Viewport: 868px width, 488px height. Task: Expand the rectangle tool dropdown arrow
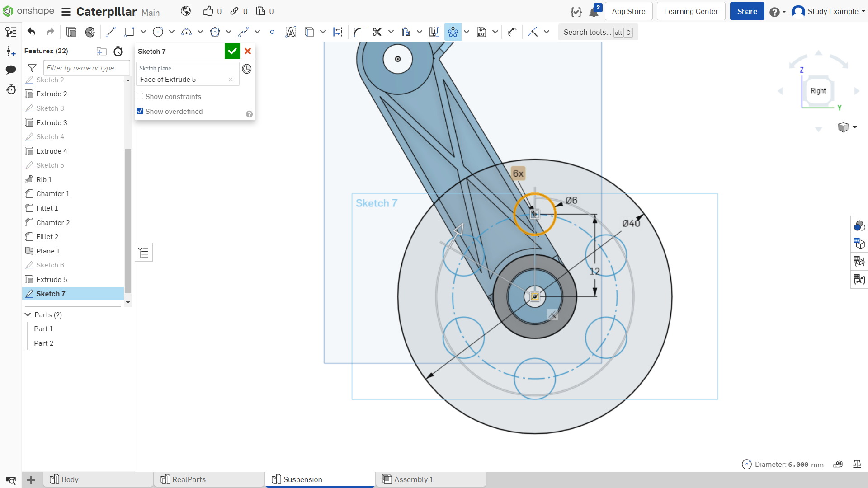pos(143,32)
